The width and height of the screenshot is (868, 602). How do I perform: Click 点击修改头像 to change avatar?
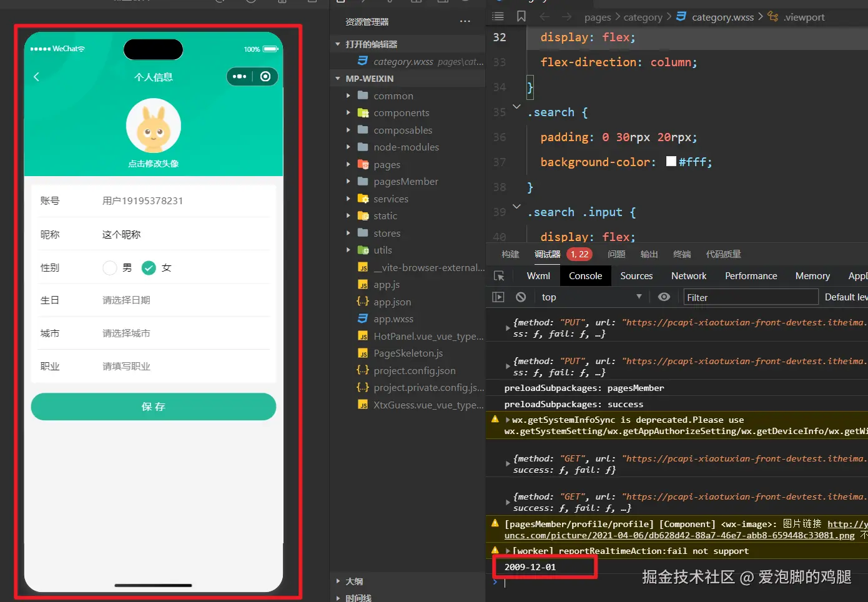(154, 164)
